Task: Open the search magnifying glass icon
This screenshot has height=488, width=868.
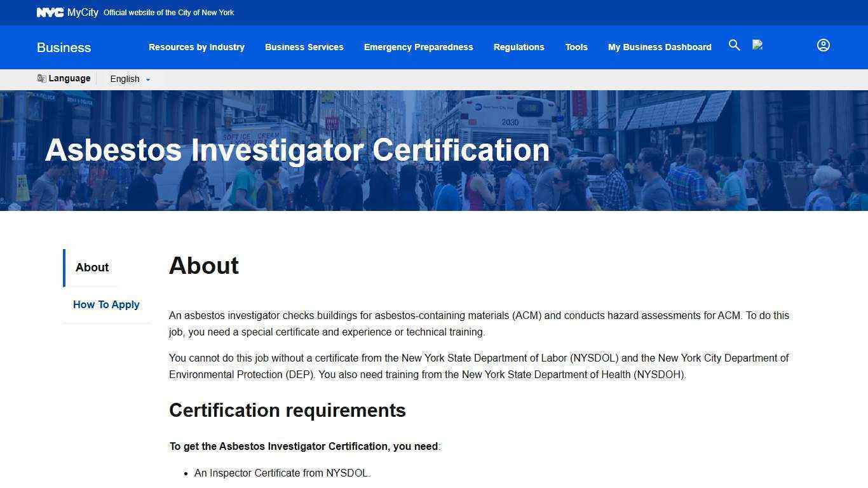Action: [x=734, y=45]
